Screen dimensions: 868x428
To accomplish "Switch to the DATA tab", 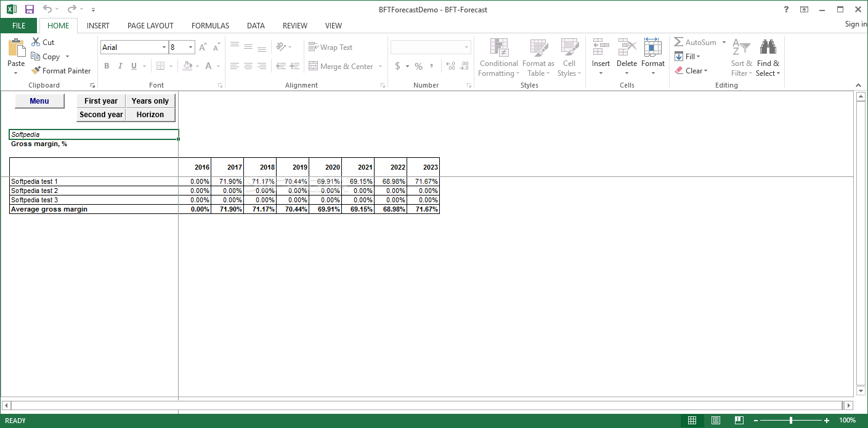I will click(x=256, y=26).
